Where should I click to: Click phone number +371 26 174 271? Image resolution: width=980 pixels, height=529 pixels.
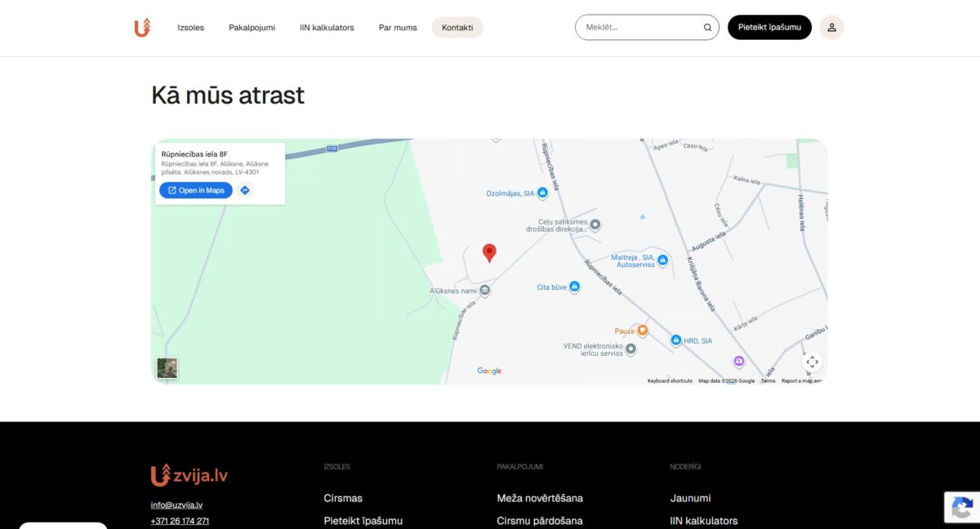pos(180,521)
